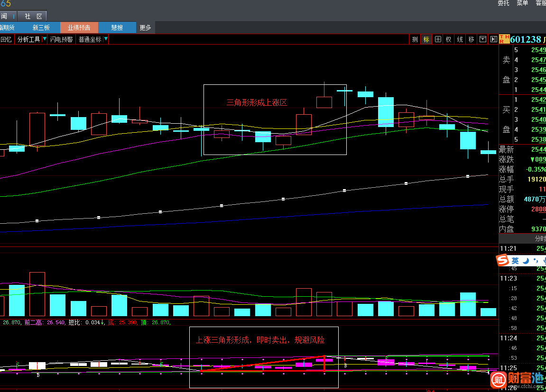Click the 涨幅 -0.35% row
Screen dimensions: 546x392
(x=522, y=169)
